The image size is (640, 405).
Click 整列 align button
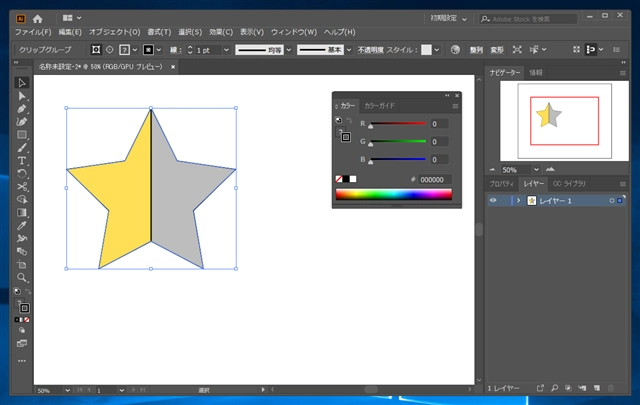(476, 50)
